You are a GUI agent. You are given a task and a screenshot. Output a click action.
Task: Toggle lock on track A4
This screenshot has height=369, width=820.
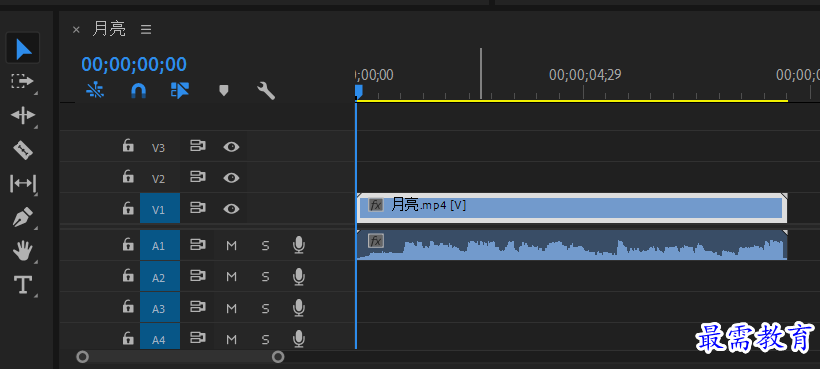(x=128, y=338)
